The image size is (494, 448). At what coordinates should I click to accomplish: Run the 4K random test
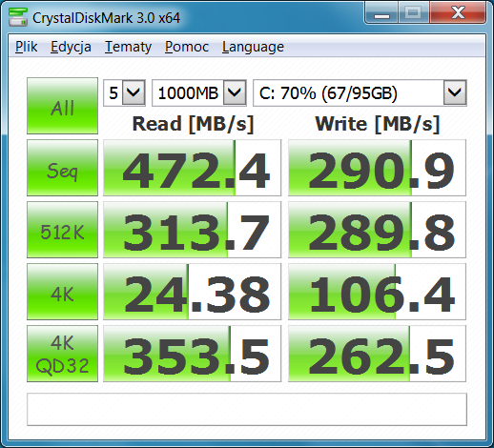(62, 292)
